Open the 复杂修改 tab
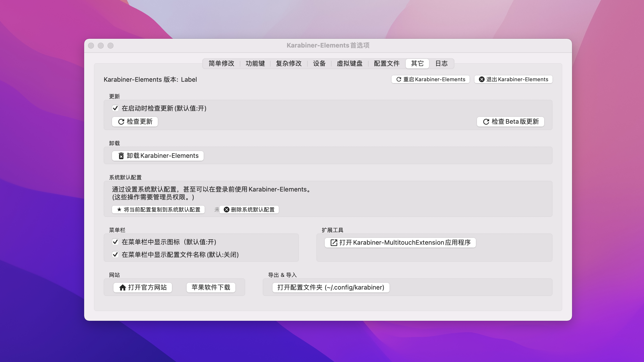The image size is (644, 362). (x=289, y=63)
